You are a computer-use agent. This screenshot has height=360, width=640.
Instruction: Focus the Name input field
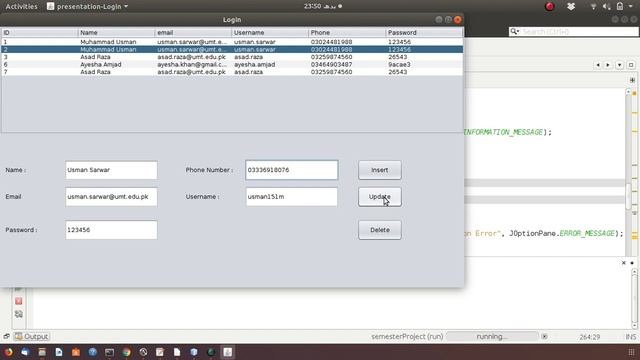coord(111,170)
